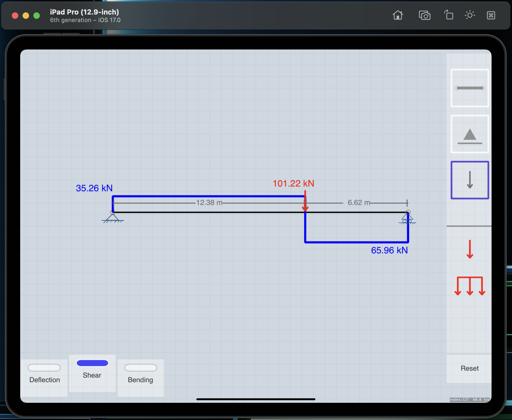Click the simulator Home icon
512x420 pixels.
click(398, 15)
